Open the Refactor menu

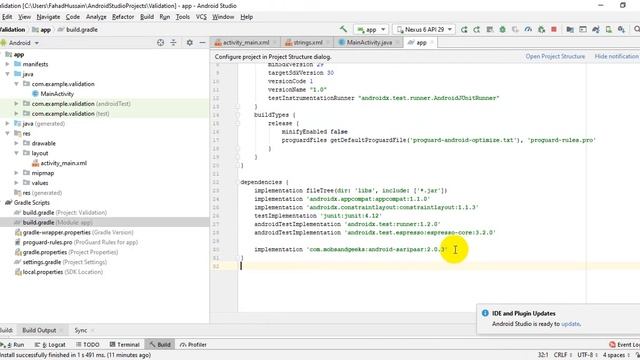123,17
